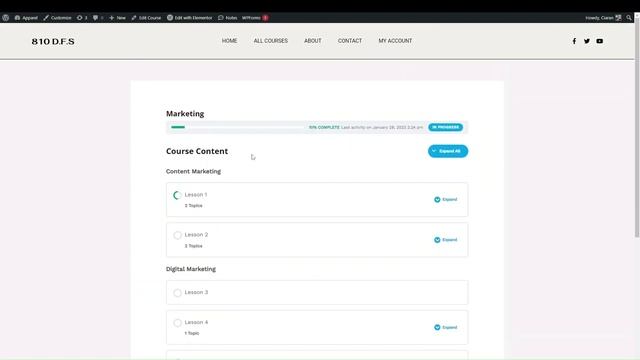The image size is (640, 360).
Task: Click the 810 D.F.S site logo
Action: [x=53, y=41]
